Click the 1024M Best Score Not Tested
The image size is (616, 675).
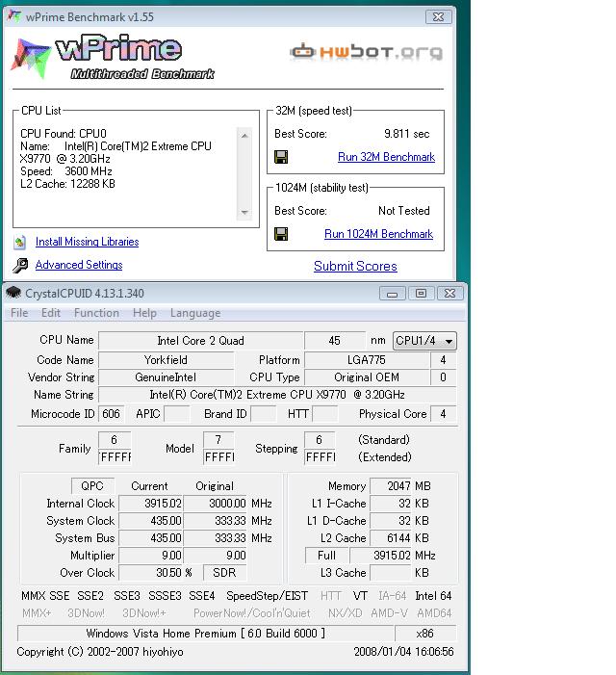coord(404,211)
